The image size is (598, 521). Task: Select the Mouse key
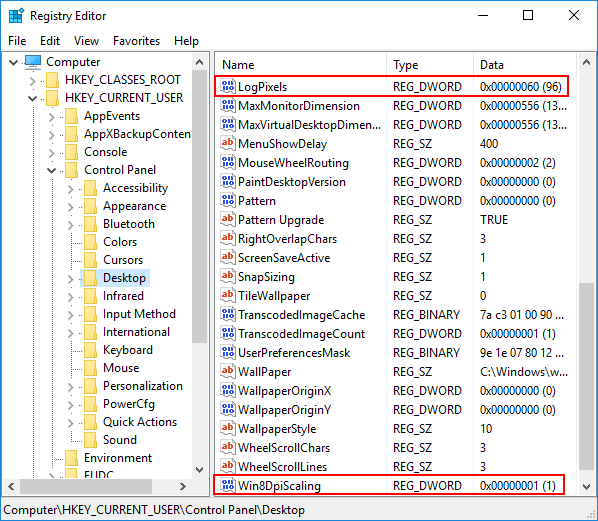click(121, 368)
